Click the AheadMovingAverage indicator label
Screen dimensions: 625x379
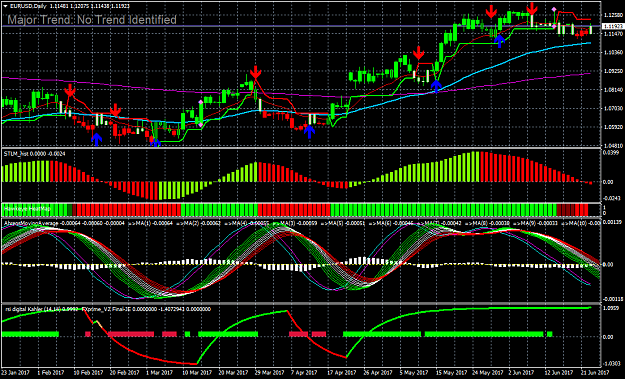point(31,223)
